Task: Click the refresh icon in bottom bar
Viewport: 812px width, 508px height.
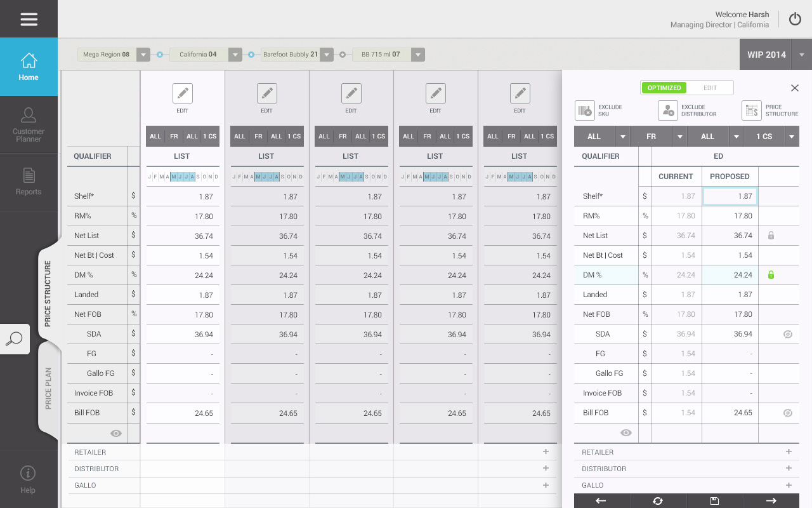Action: [658, 501]
